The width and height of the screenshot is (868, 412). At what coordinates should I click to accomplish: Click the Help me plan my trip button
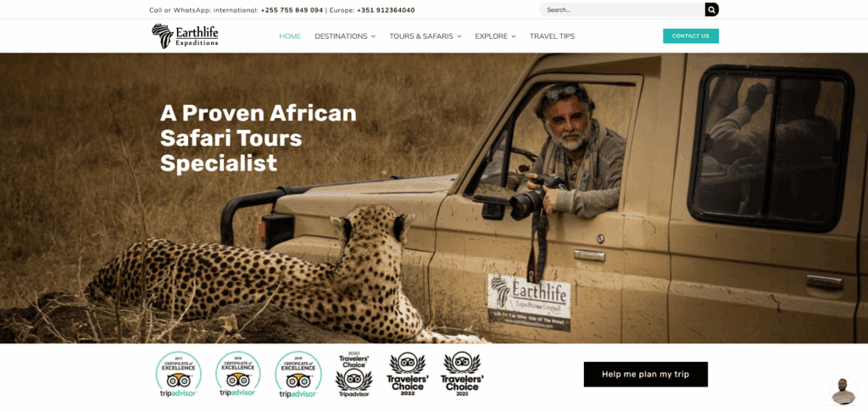click(645, 375)
